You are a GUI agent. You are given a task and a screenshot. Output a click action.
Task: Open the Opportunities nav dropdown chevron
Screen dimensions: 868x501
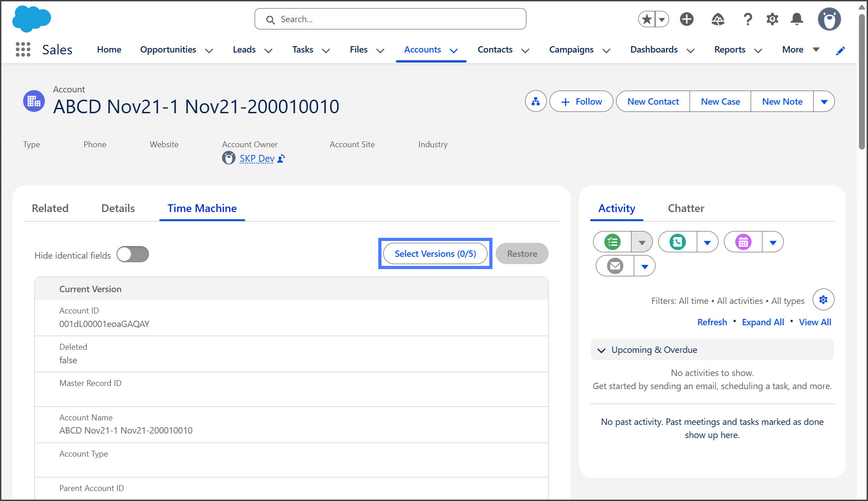[209, 50]
